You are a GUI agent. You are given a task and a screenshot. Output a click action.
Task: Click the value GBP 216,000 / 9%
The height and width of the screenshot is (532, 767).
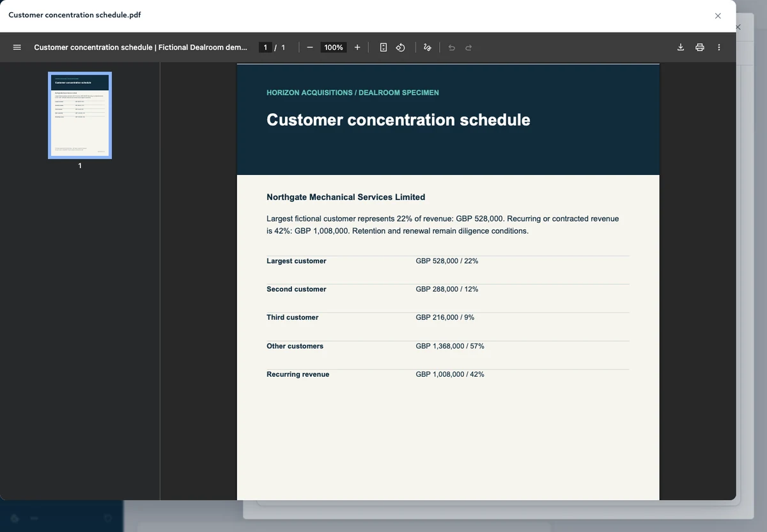coord(445,317)
